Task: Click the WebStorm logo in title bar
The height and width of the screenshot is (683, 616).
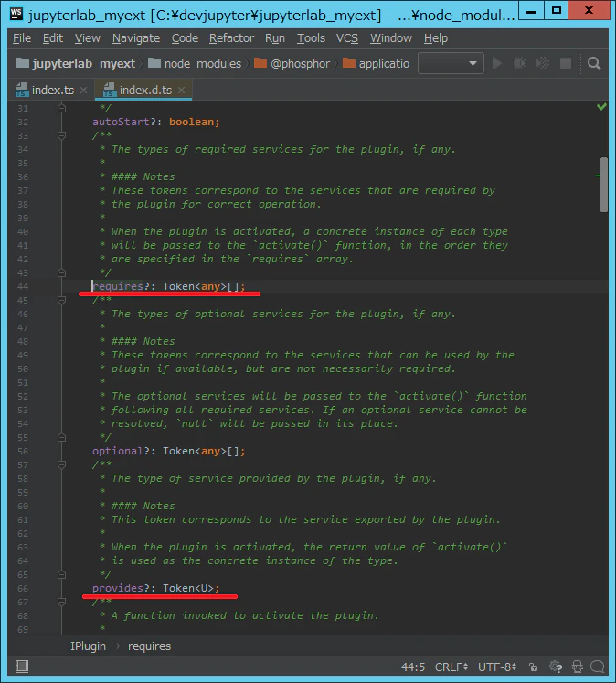Action: click(x=16, y=14)
